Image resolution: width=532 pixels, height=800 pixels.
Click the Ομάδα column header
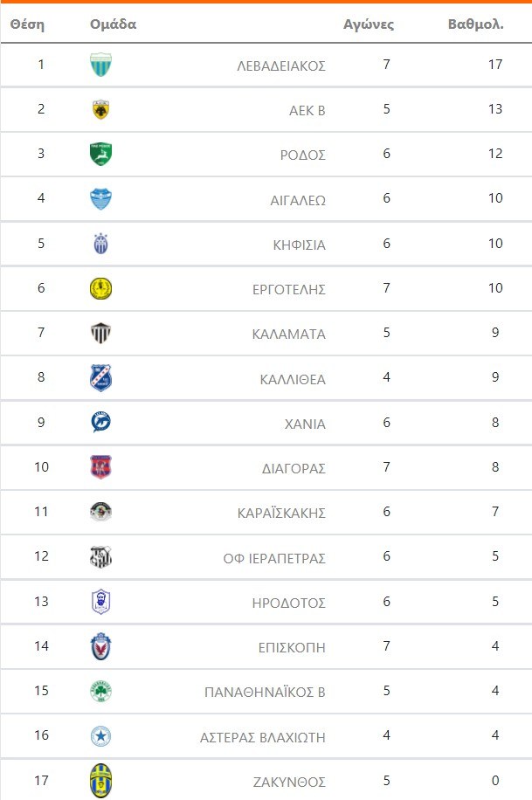[x=114, y=24]
